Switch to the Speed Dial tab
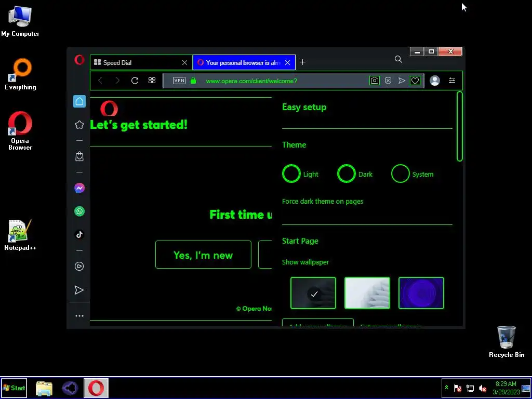 [141, 62]
